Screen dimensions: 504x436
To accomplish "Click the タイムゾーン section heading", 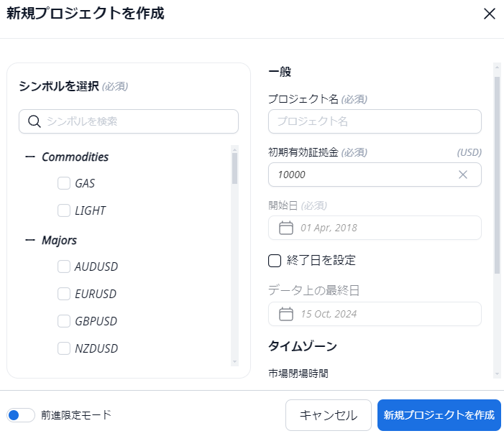I will 303,346.
